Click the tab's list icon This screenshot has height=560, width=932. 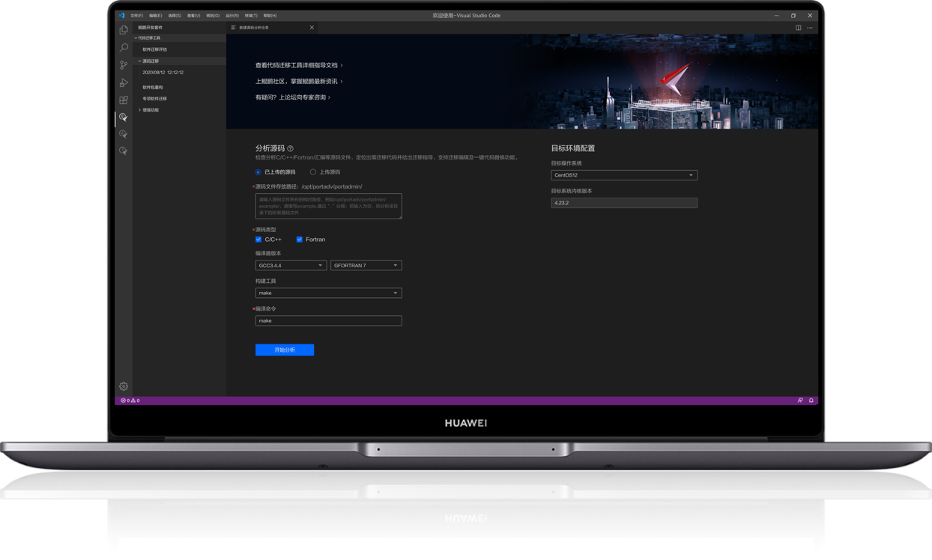[234, 28]
